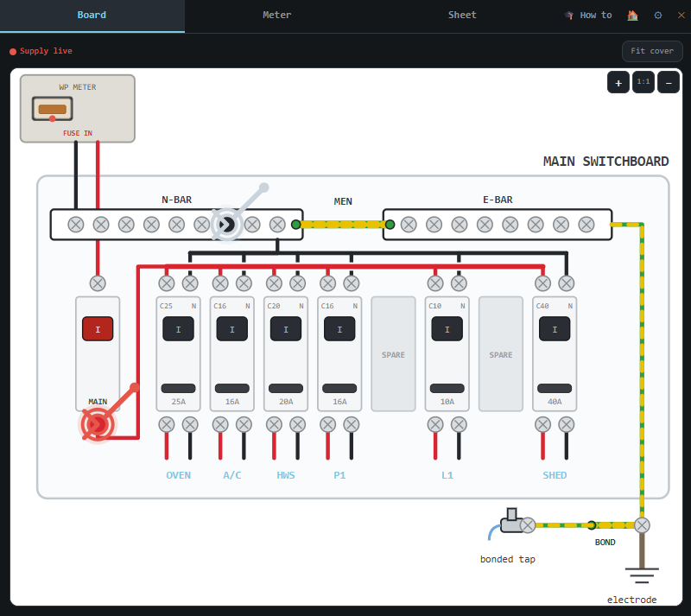The width and height of the screenshot is (691, 616).
Task: Toggle the red MAIN switch
Action: (x=98, y=329)
